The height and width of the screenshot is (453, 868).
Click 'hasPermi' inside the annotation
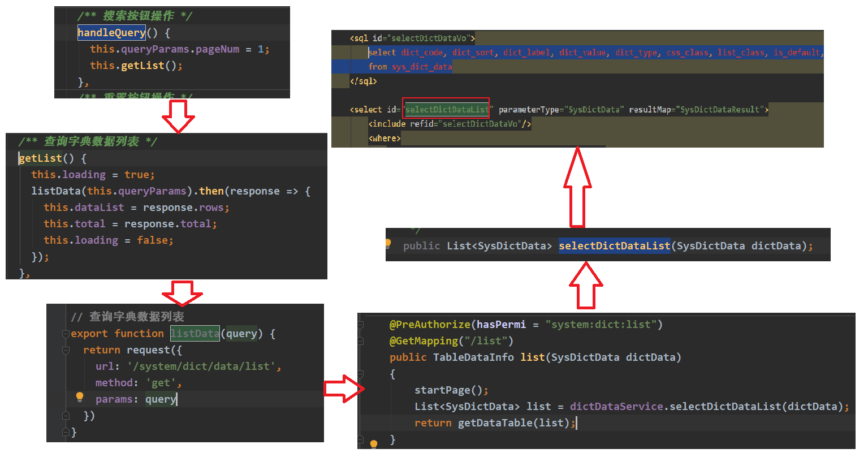(501, 325)
